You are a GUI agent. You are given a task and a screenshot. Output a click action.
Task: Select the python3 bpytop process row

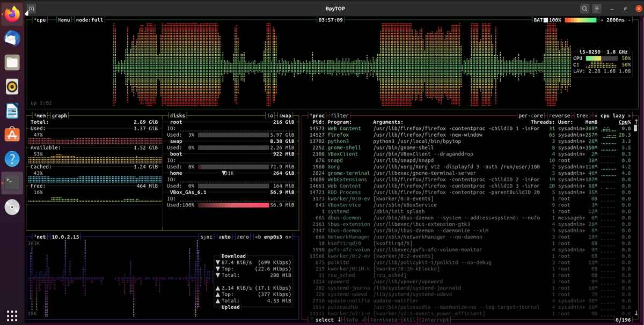click(376, 142)
